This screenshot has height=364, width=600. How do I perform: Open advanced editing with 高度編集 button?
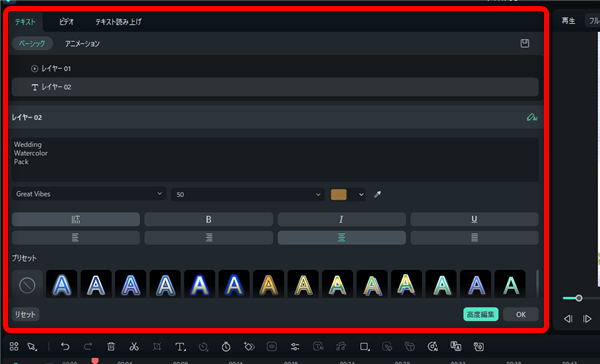pyautogui.click(x=481, y=314)
